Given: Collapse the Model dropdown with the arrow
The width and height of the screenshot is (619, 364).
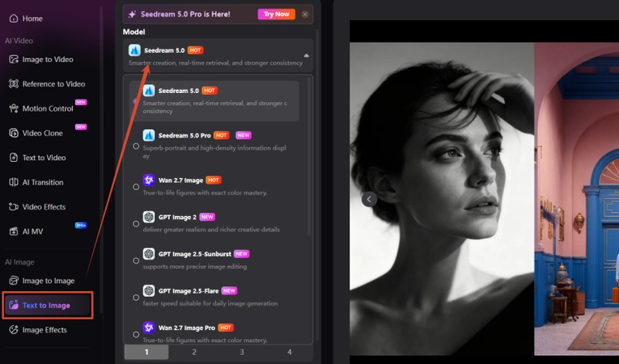Looking at the screenshot, I should [307, 56].
